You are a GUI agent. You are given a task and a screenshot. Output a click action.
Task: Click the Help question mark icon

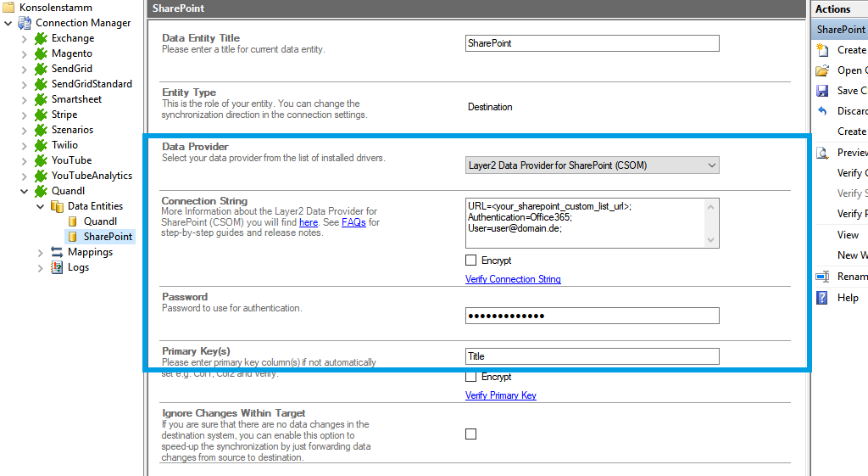[x=821, y=298]
